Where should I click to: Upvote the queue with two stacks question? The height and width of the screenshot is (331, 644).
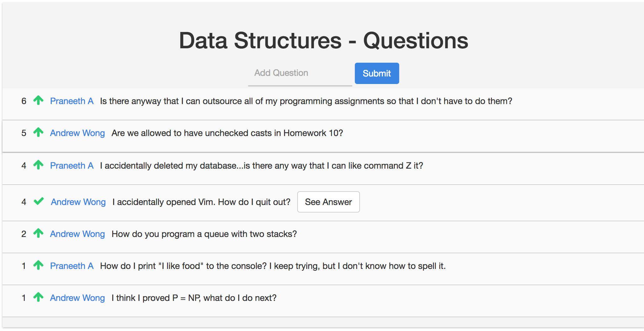coord(38,233)
